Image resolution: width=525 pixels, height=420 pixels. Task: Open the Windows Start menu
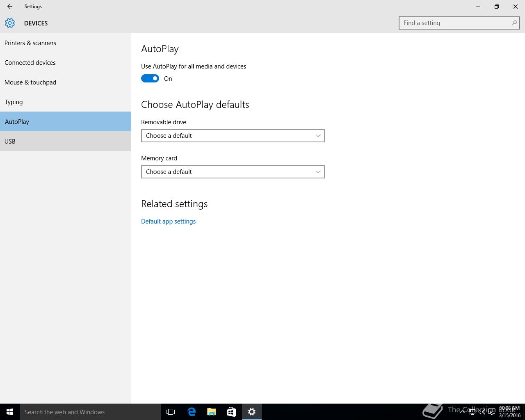coord(10,412)
